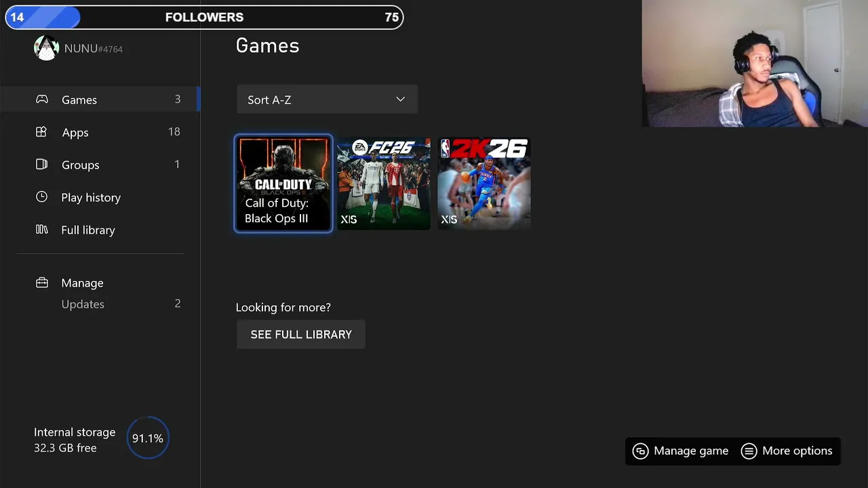Select Games in the sidebar menu
The width and height of the screenshot is (868, 488).
point(100,100)
